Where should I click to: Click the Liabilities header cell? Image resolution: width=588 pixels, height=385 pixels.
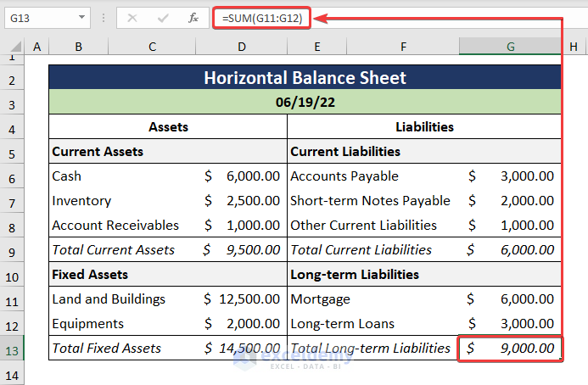(x=424, y=126)
